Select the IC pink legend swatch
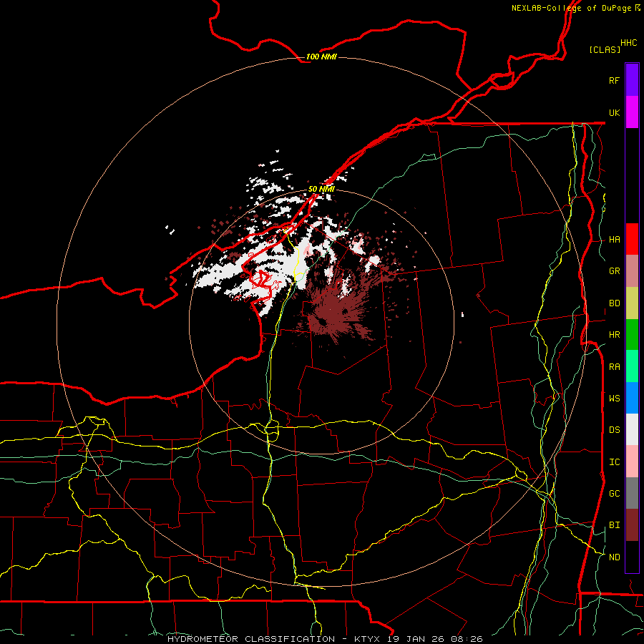 pos(632,462)
